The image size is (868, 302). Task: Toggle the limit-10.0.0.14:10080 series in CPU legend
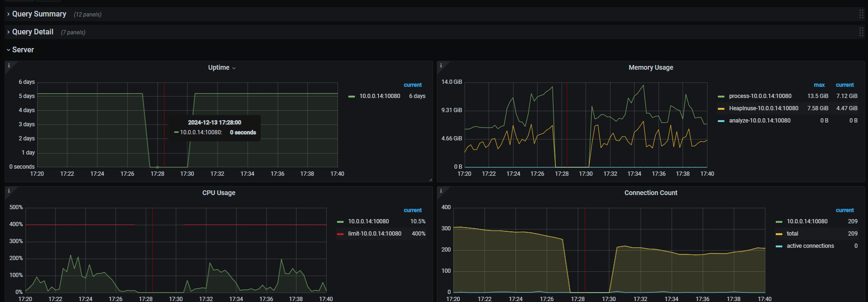(x=374, y=234)
